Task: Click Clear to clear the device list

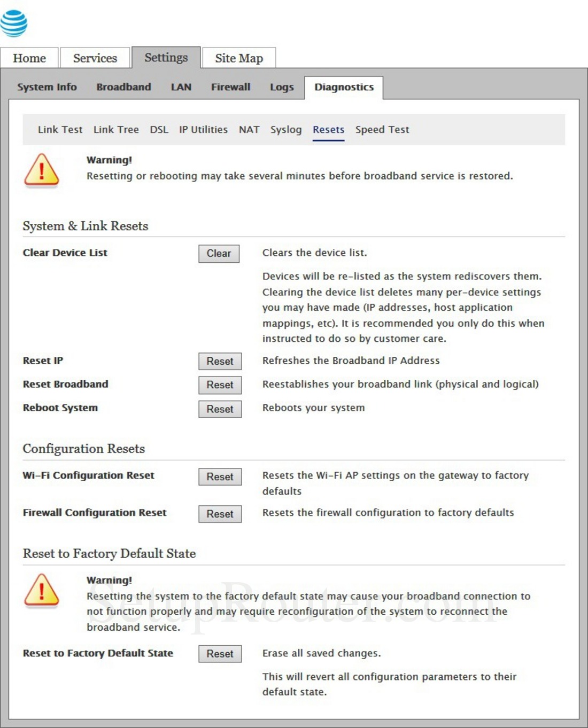Action: pyautogui.click(x=219, y=253)
